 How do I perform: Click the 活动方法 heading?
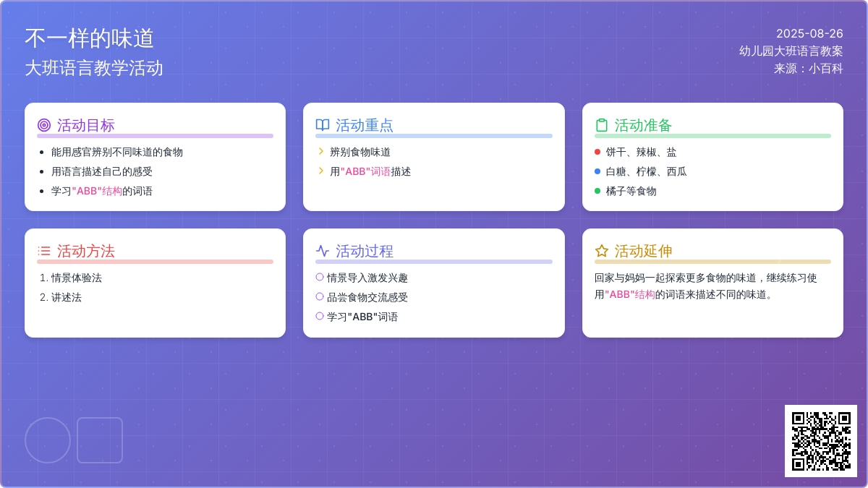click(x=86, y=251)
